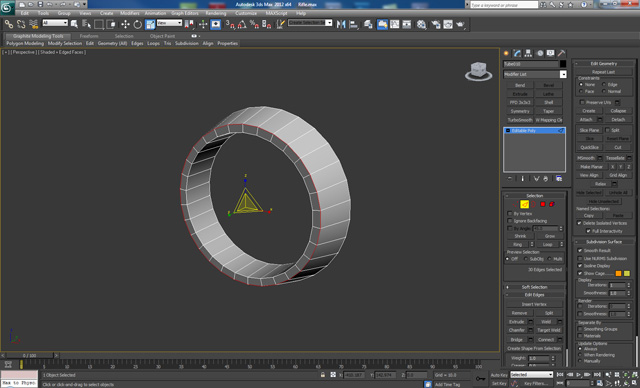Enable the Ignore Backfacing checkbox

tap(510, 221)
